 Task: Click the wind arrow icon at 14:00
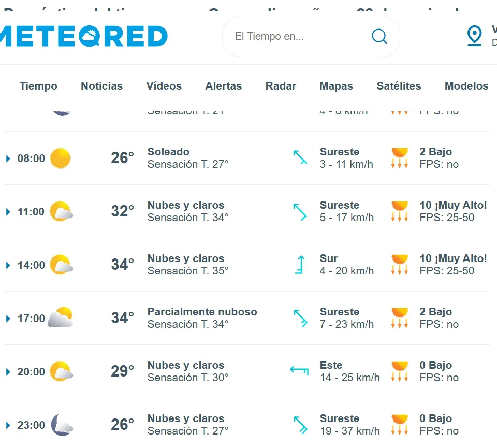pyautogui.click(x=299, y=265)
